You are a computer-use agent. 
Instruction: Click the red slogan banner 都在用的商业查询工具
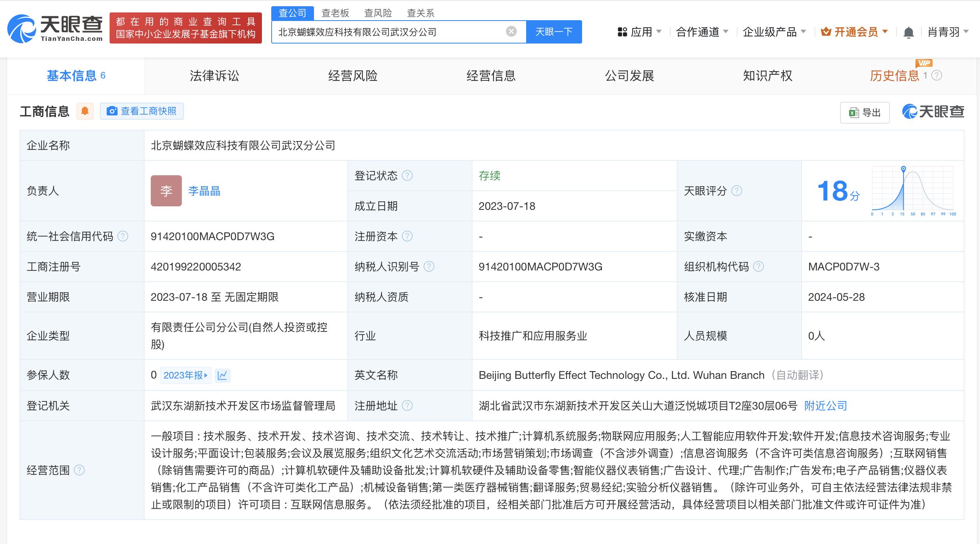click(x=186, y=28)
